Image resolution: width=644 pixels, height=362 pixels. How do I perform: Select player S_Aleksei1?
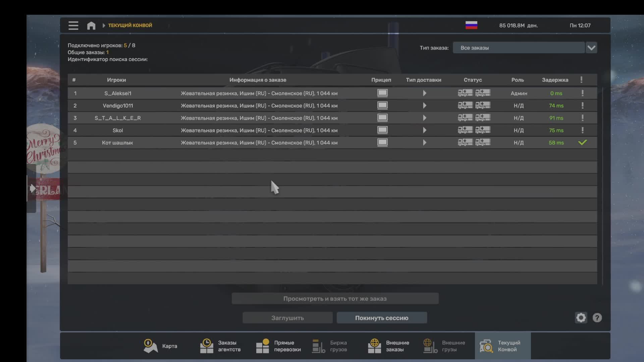118,93
